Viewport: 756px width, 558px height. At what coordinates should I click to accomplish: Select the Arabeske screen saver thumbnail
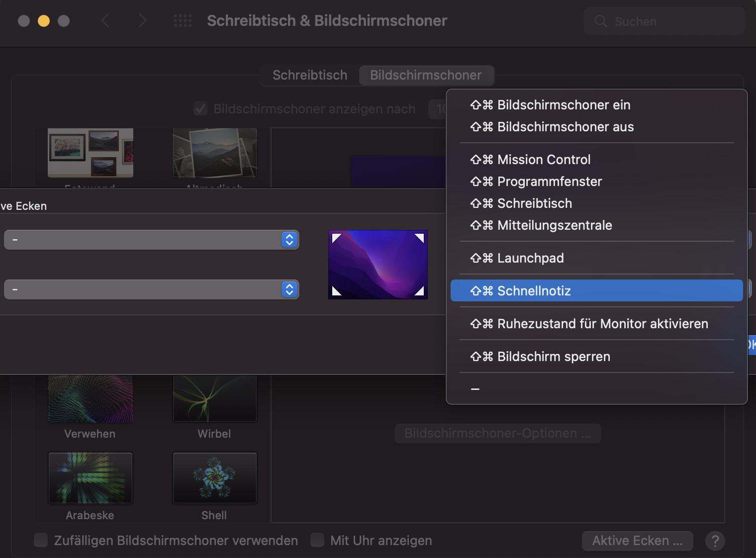[91, 478]
